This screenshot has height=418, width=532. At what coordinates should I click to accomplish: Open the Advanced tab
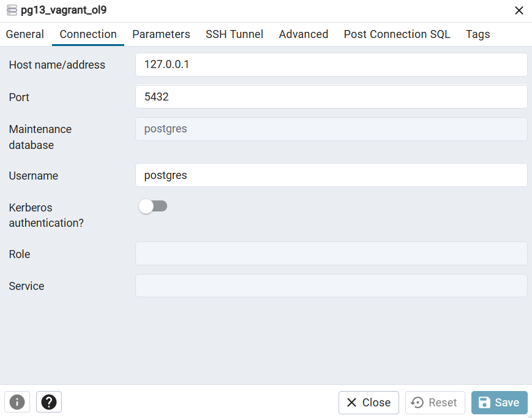[x=304, y=34]
